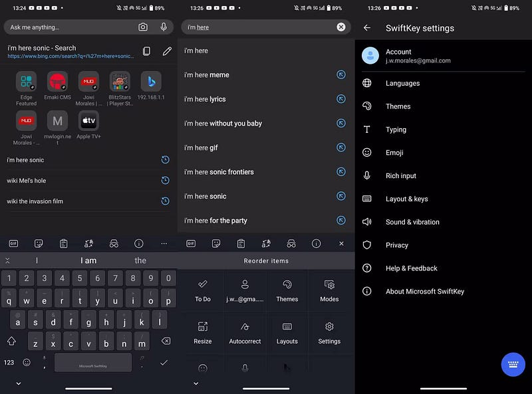Open the Themes palette icon in Reorder items

[287, 284]
